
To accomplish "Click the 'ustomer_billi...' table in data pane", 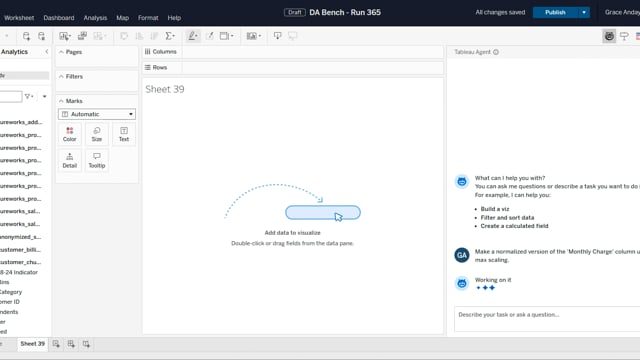I will click(x=20, y=249).
